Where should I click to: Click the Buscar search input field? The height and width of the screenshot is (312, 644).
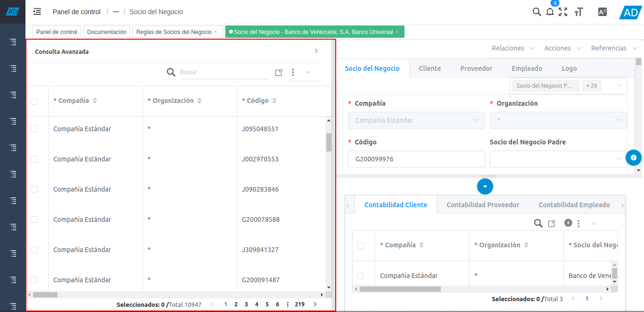224,72
